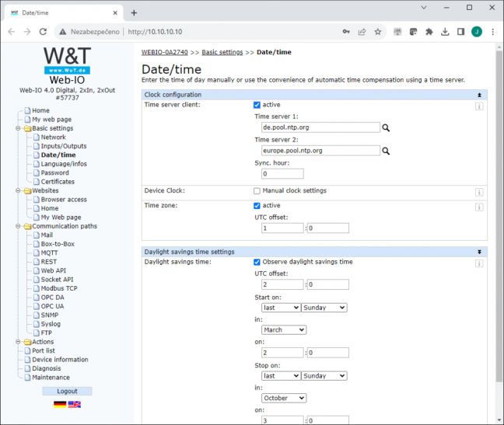
Task: Open info icon for Time zone
Action: click(479, 207)
